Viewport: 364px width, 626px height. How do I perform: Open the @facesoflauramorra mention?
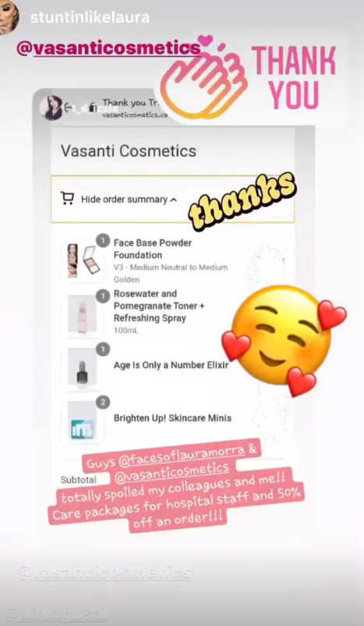point(182,456)
